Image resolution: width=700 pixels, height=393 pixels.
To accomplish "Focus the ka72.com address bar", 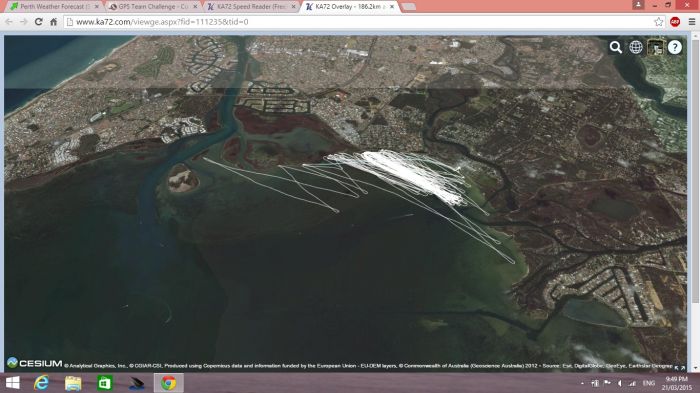I will [x=357, y=21].
